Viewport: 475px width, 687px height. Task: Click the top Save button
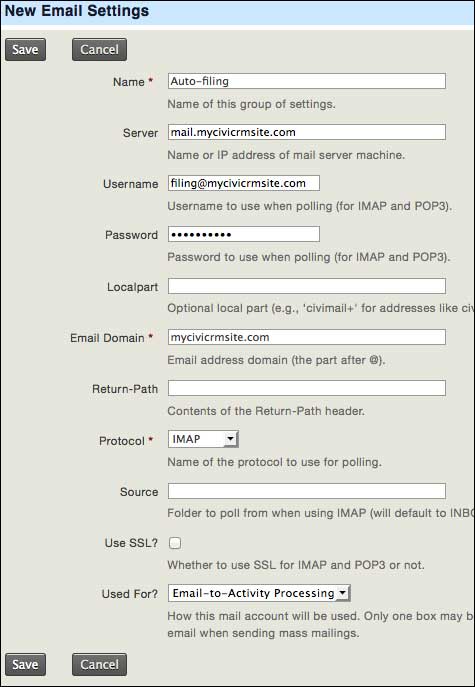[x=25, y=50]
